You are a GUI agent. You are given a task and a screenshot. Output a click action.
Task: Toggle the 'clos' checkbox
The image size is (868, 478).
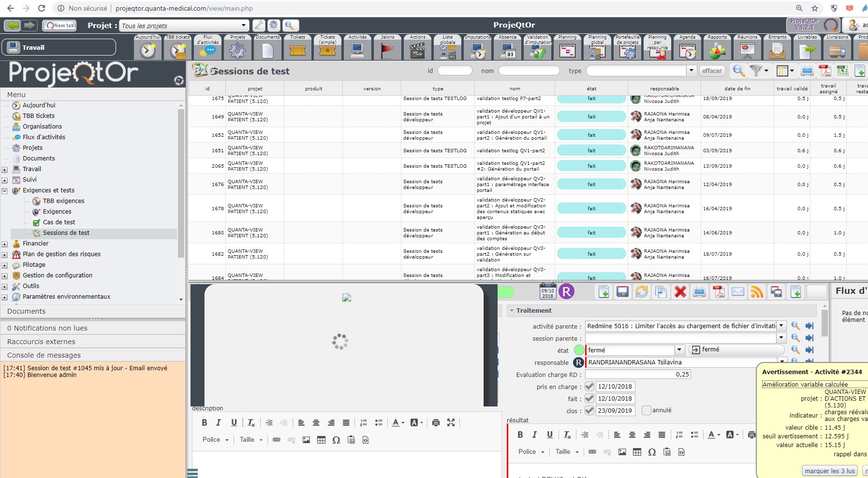(589, 410)
